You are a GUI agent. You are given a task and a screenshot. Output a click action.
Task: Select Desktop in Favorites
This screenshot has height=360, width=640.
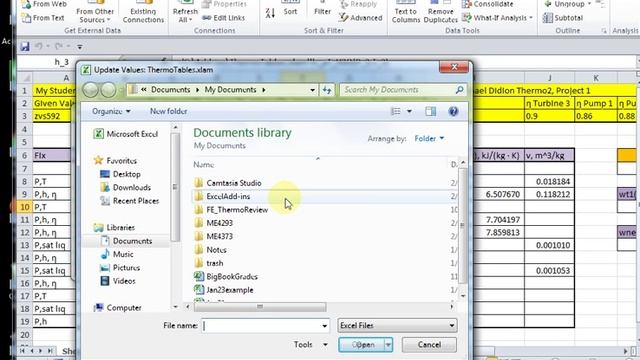[120, 174]
